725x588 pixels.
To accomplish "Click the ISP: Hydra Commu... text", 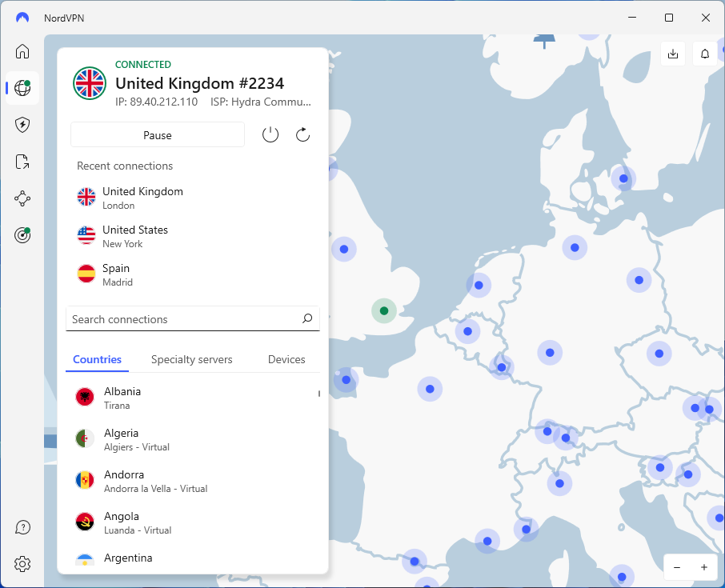I will point(261,102).
